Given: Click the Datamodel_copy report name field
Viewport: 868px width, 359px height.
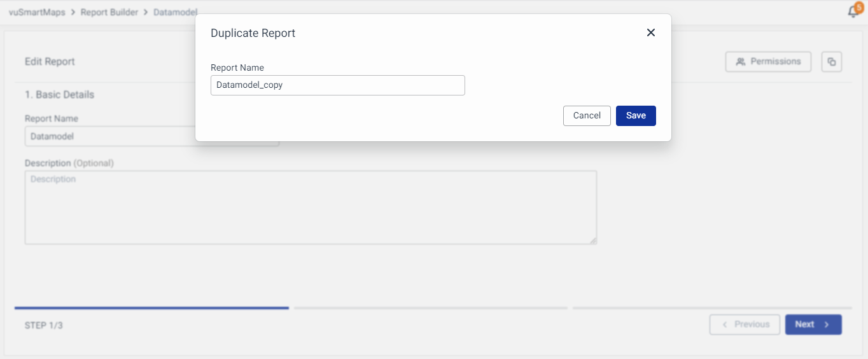Looking at the screenshot, I should [337, 85].
